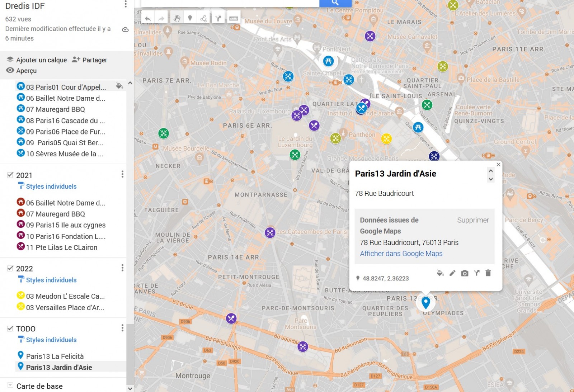The image size is (574, 392).
Task: Open options menu for 2021 layer
Action: point(122,174)
